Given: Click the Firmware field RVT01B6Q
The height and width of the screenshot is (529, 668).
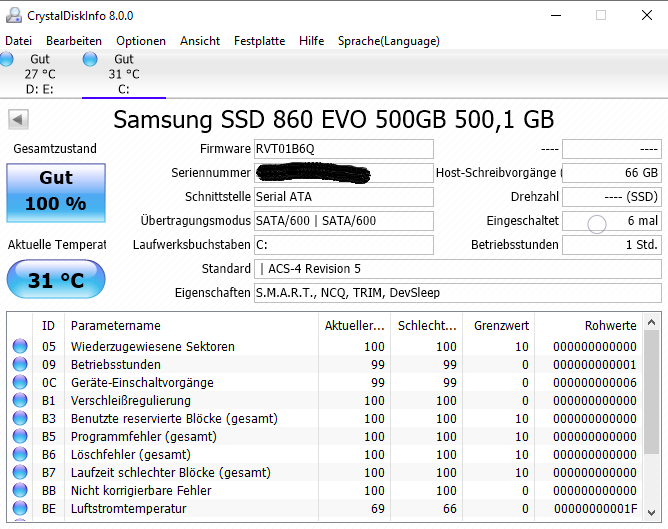Looking at the screenshot, I should click(344, 149).
